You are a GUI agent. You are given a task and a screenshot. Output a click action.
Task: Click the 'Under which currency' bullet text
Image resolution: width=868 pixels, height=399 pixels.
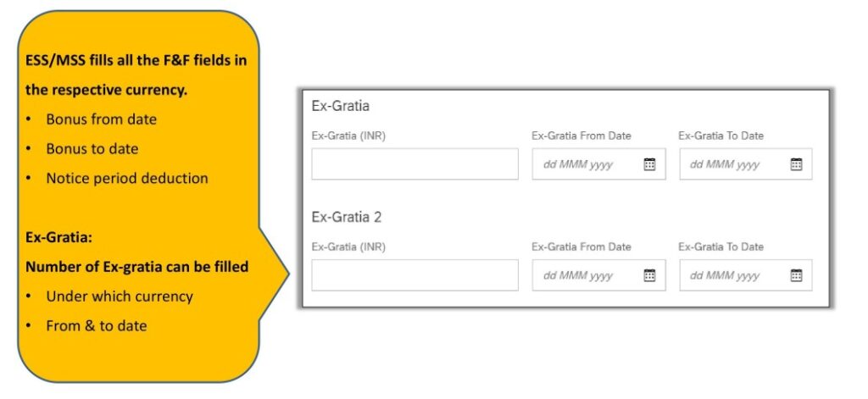pos(120,296)
